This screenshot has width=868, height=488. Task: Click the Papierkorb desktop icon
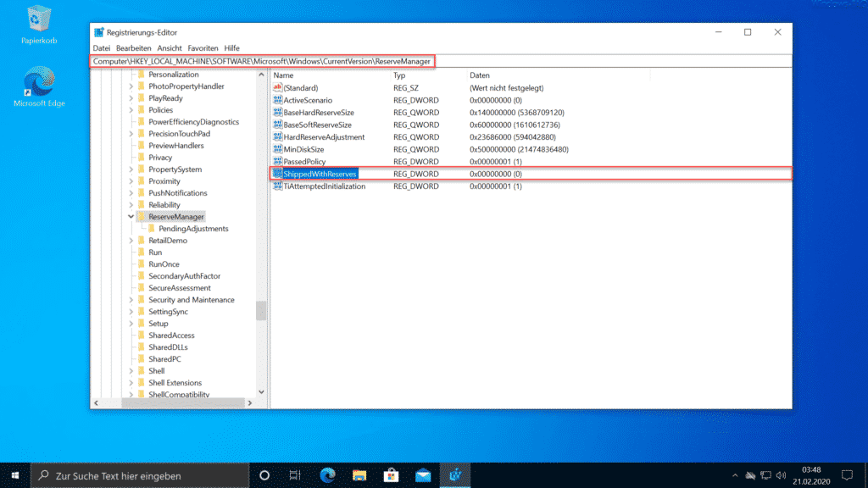[39, 25]
